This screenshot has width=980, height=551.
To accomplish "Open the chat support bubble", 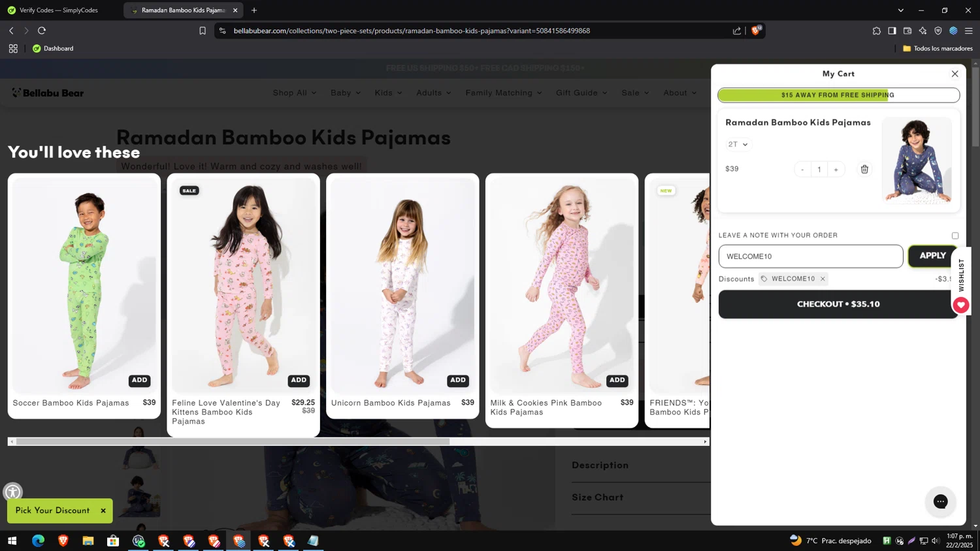I will (940, 501).
